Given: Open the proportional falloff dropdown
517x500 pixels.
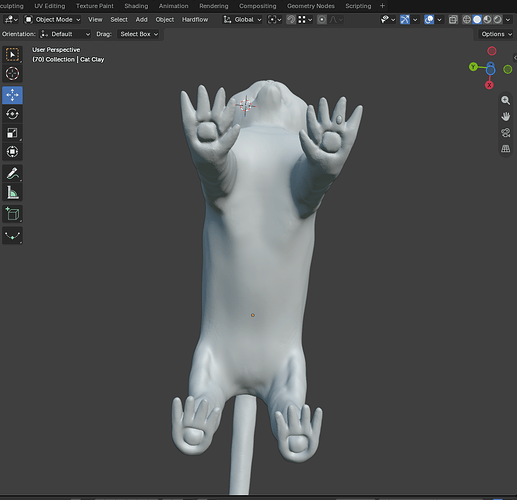Looking at the screenshot, I should click(x=336, y=20).
